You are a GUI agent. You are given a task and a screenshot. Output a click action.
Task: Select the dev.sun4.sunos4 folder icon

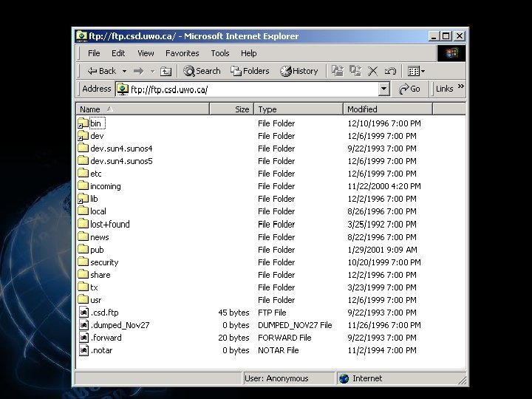[83, 149]
